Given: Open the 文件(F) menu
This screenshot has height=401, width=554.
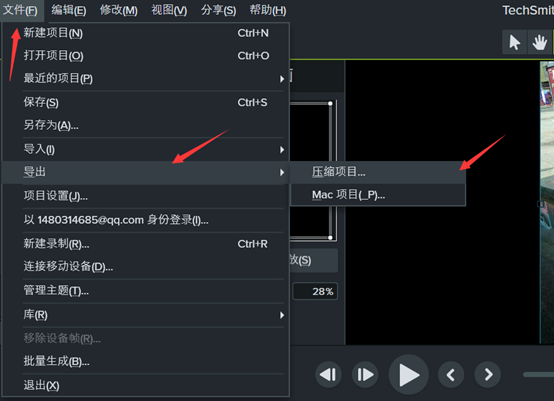Looking at the screenshot, I should pyautogui.click(x=21, y=11).
